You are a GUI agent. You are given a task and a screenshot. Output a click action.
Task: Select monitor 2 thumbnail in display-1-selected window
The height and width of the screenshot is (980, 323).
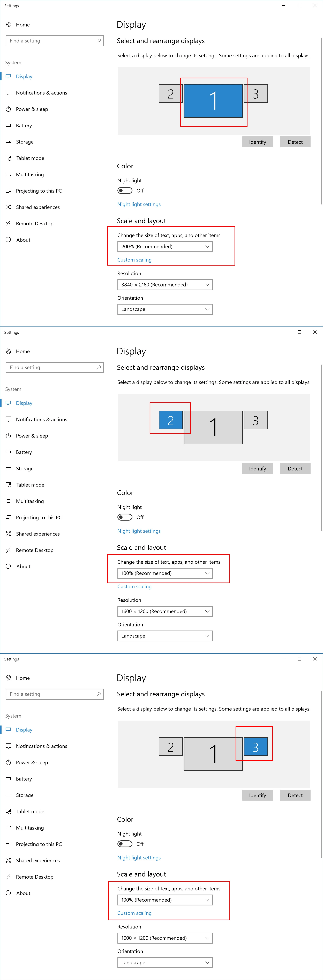(170, 93)
